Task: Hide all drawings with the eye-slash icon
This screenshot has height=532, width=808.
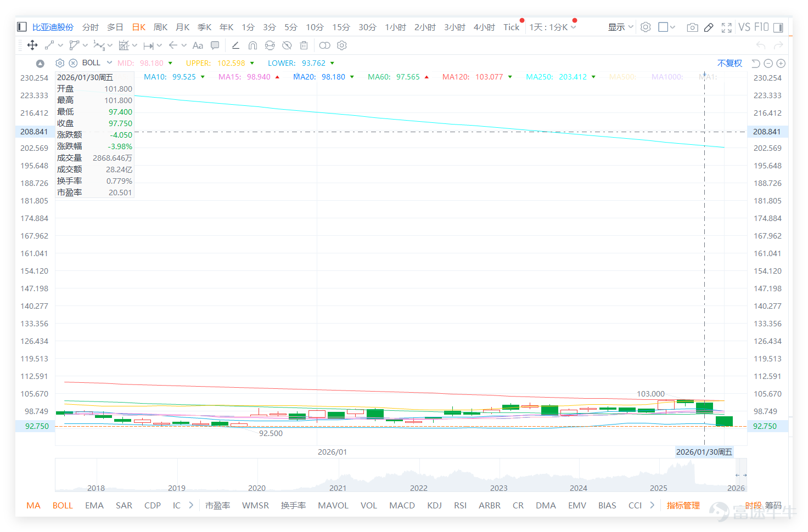Action: [x=287, y=46]
